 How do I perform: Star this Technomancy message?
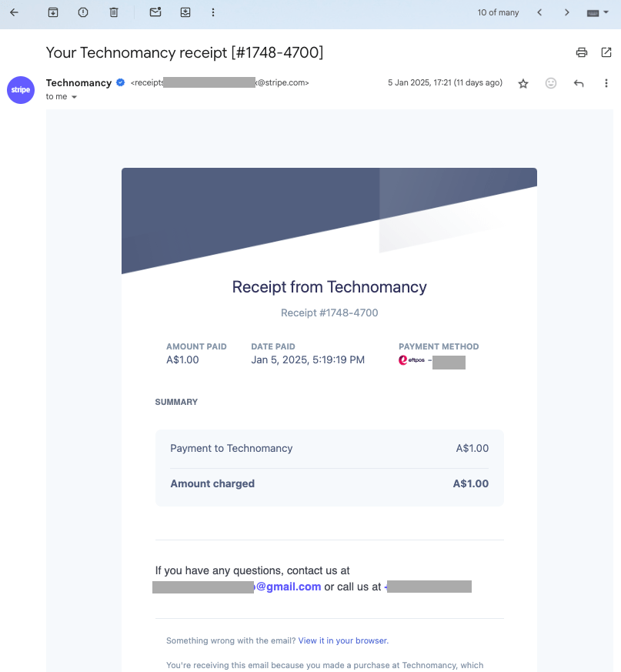click(x=523, y=83)
